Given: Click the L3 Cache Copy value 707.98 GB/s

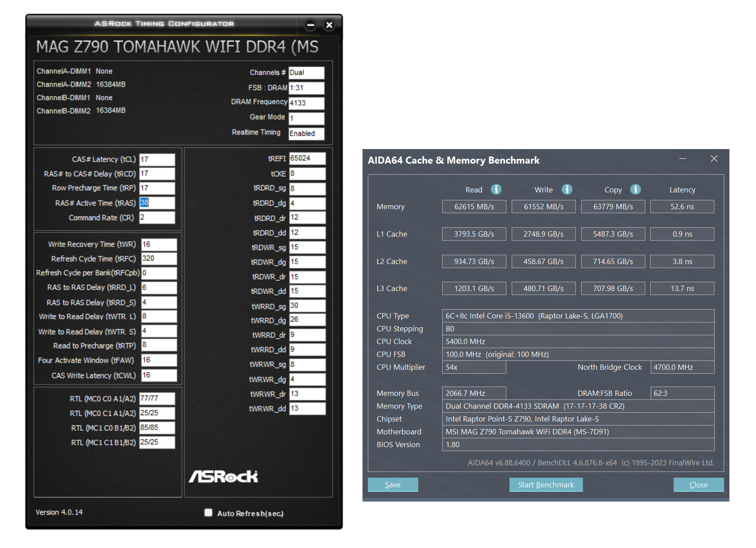Looking at the screenshot, I should [x=613, y=288].
